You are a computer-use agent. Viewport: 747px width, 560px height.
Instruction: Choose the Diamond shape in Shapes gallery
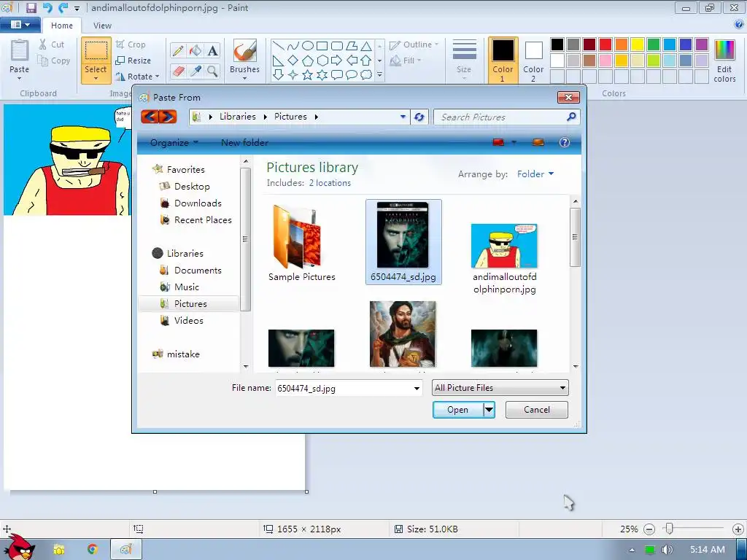[293, 61]
